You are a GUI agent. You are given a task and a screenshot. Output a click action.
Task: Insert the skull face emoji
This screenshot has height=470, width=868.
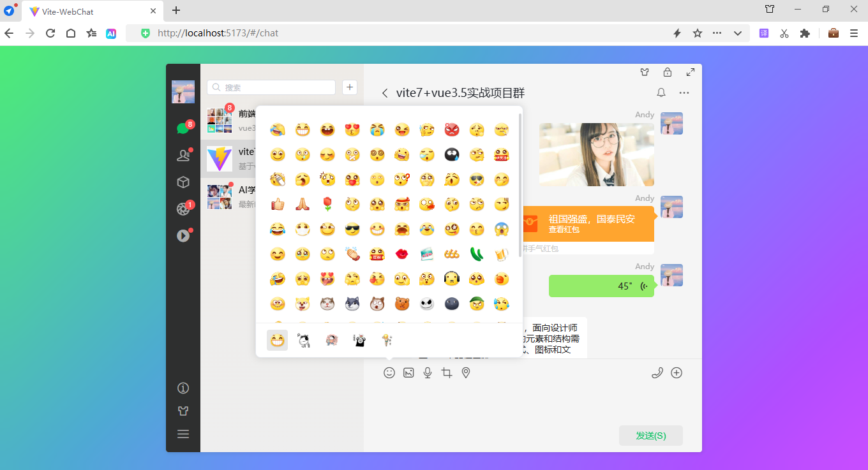(426, 304)
